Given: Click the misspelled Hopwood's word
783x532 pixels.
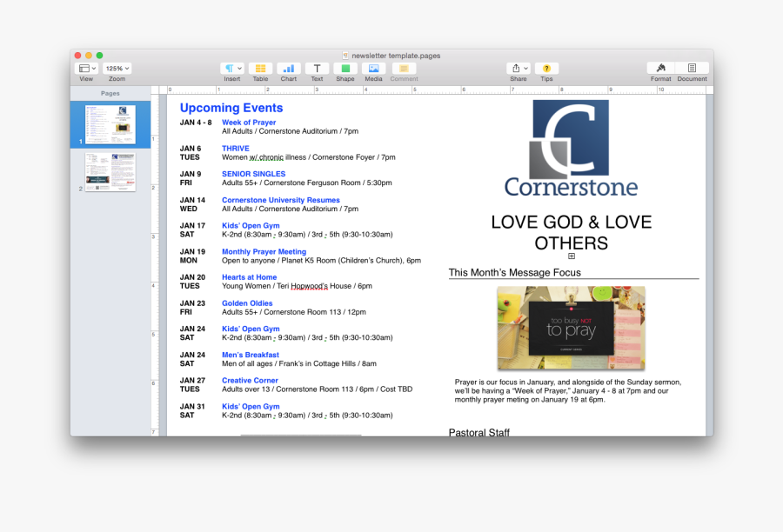Looking at the screenshot, I should (x=309, y=286).
